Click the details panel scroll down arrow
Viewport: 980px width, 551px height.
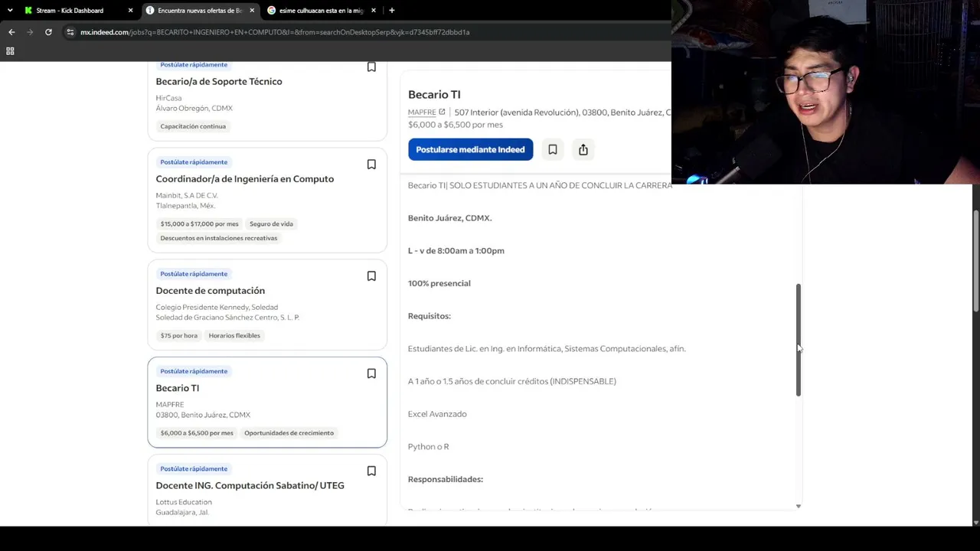799,506
